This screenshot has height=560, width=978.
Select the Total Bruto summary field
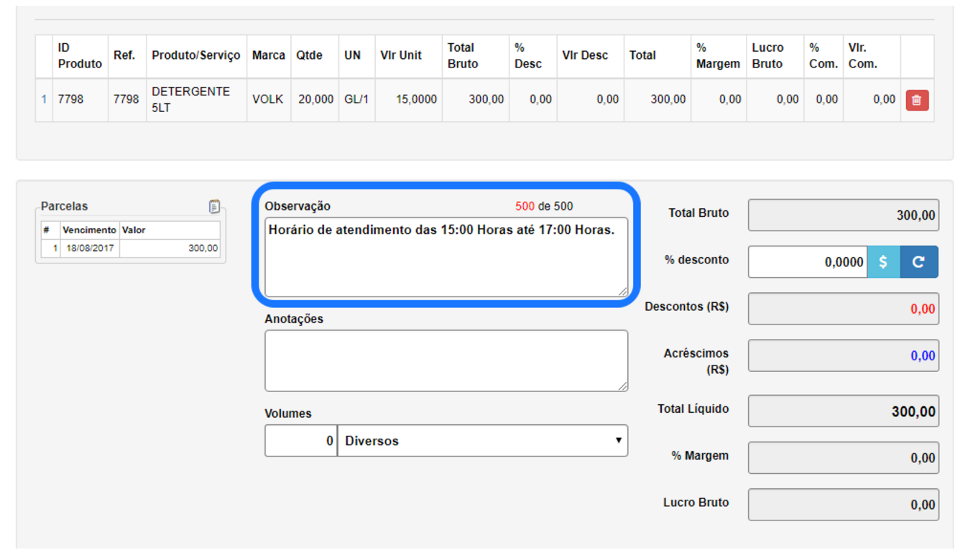(843, 215)
